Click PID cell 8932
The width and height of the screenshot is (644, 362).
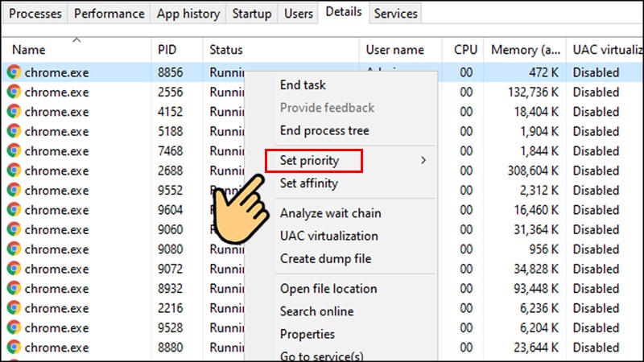170,289
